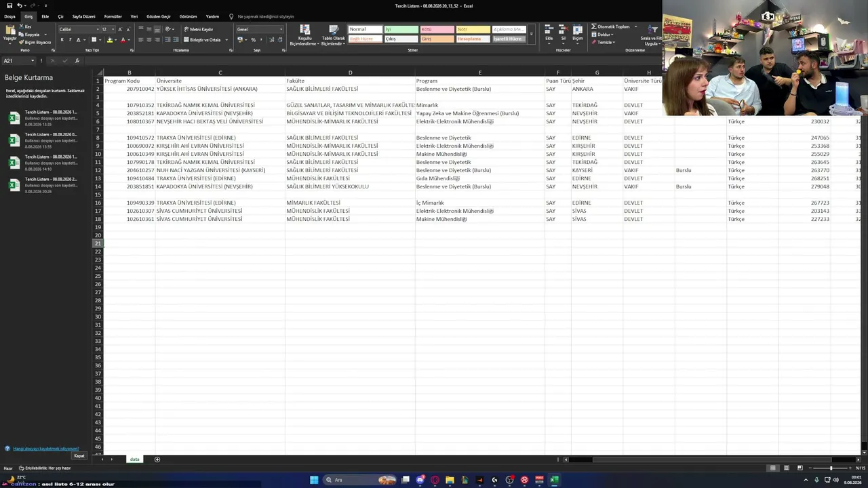
Task: Save the workbook with the disk icon
Action: point(9,5)
